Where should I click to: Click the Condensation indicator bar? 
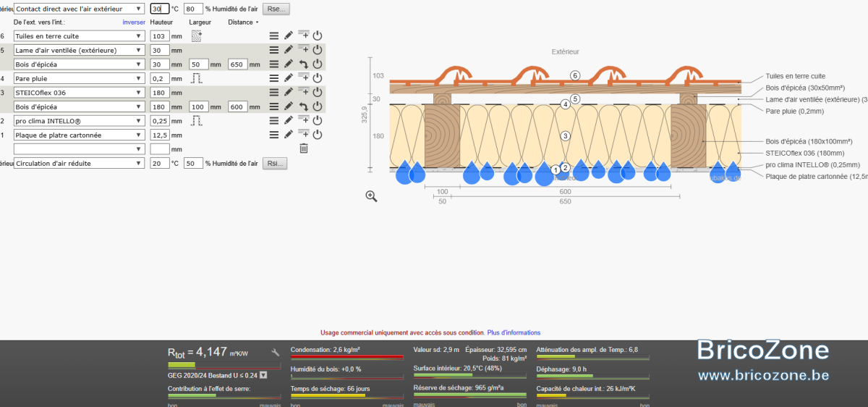(346, 357)
